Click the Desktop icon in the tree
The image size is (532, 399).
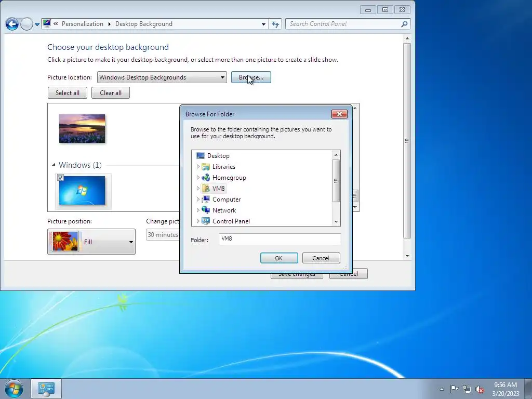[x=201, y=156]
